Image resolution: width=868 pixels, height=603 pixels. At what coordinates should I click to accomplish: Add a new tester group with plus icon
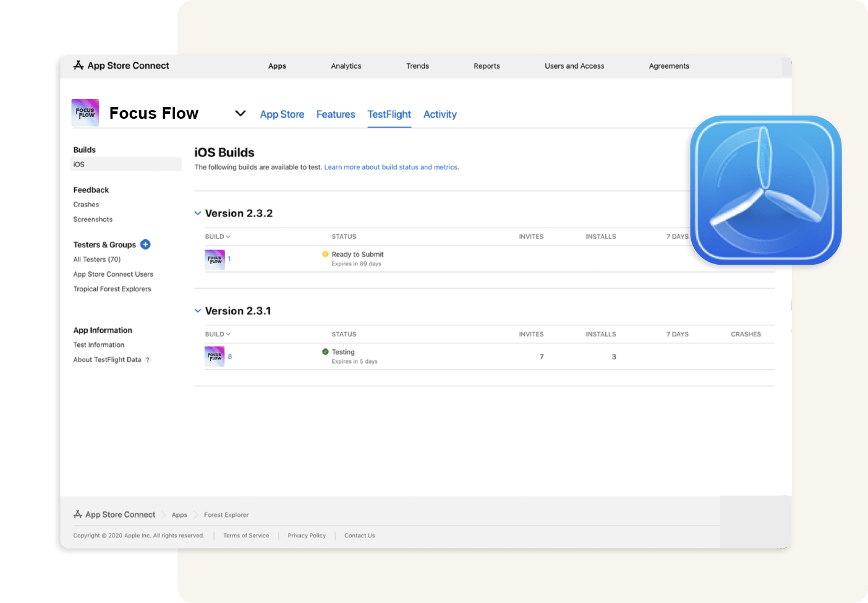(145, 244)
